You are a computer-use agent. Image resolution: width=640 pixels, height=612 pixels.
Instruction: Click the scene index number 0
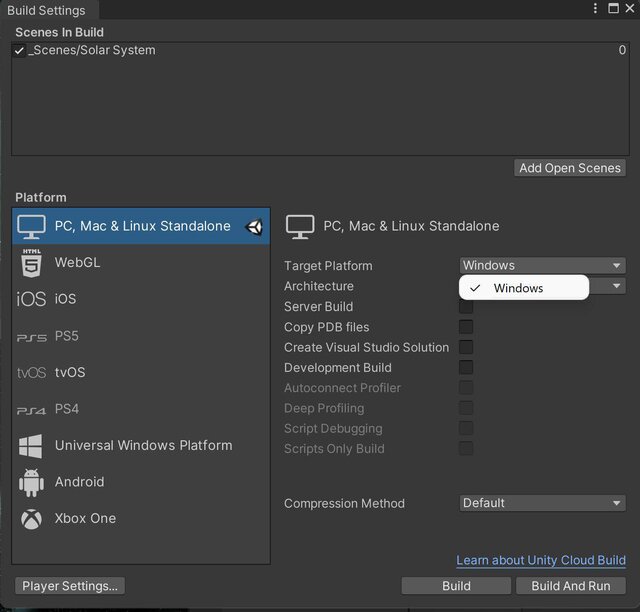click(x=622, y=50)
